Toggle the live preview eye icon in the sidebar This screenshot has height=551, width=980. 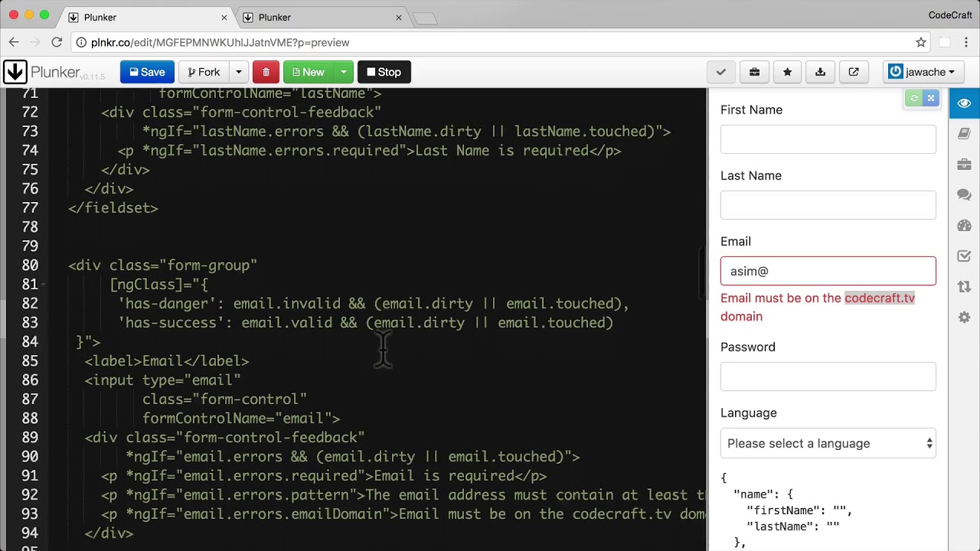964,103
